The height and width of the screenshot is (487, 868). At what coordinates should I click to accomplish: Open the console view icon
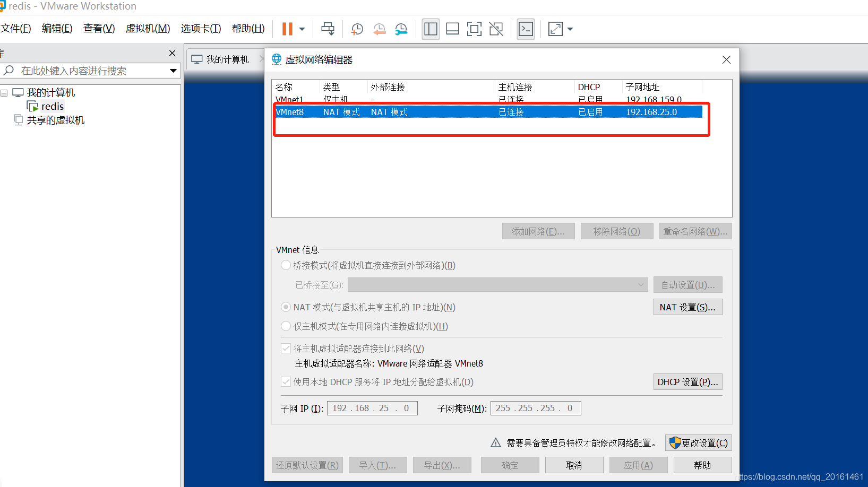(526, 29)
